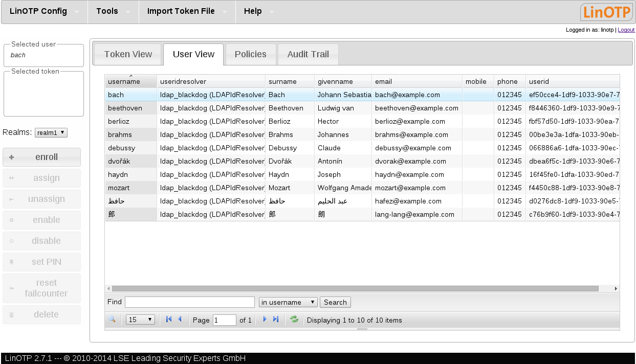Click the green refresh icon
The width and height of the screenshot is (636, 364).
point(294,320)
